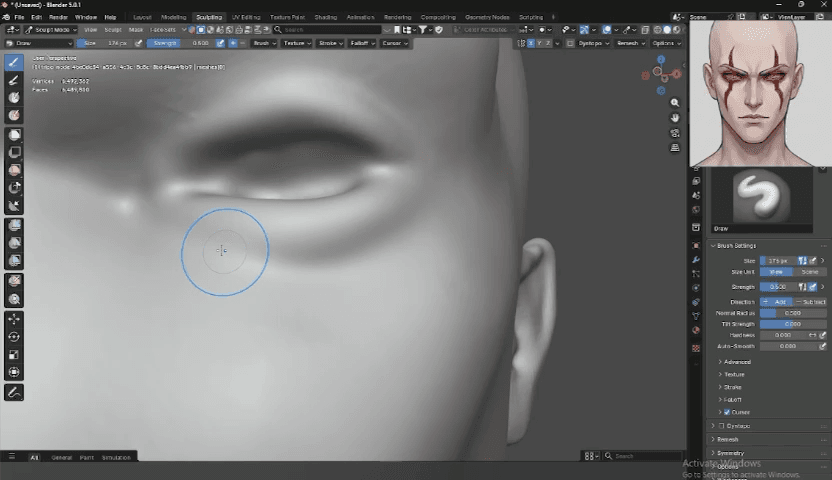Viewport: 832px width, 480px height.
Task: Adjust the Normal Radius slider
Action: point(793,313)
